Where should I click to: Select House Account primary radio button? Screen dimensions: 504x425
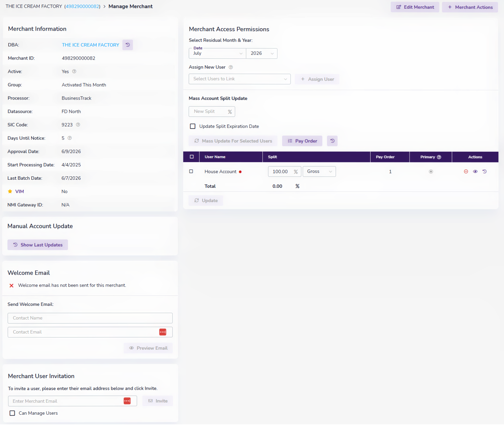(431, 172)
